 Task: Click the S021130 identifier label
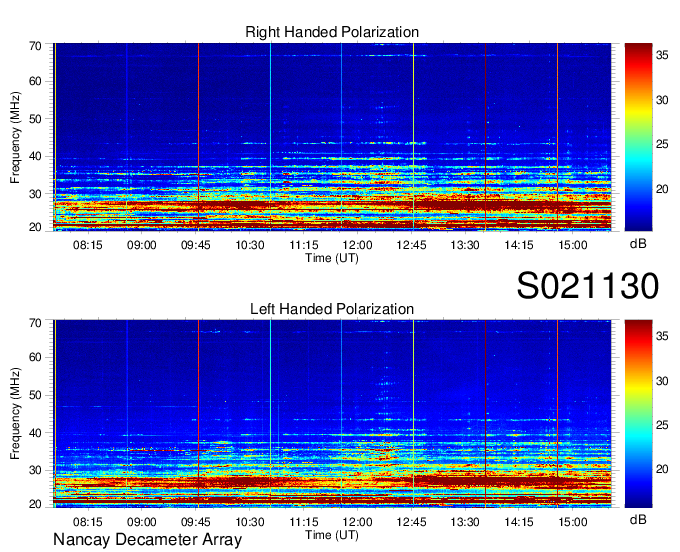(588, 286)
